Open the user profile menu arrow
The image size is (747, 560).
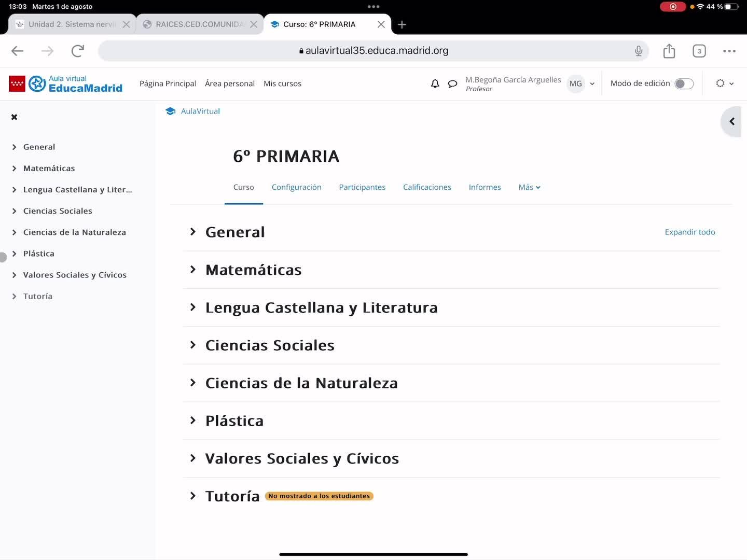[592, 83]
